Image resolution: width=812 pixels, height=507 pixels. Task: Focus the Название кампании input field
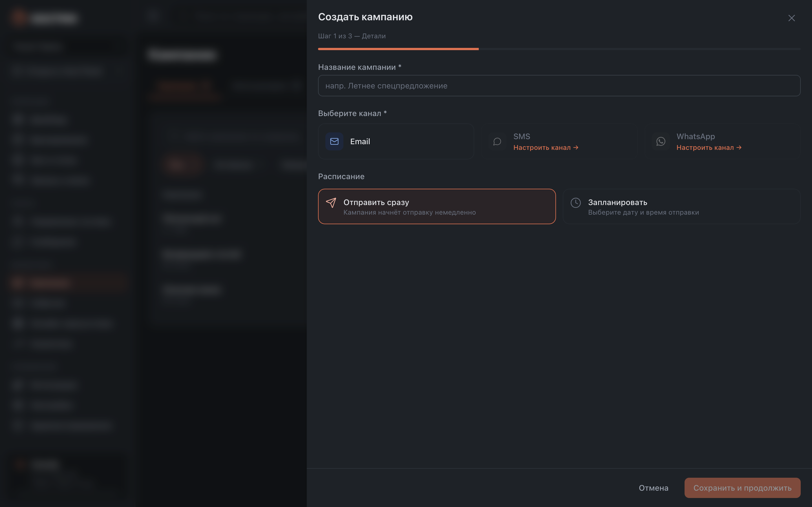(559, 86)
